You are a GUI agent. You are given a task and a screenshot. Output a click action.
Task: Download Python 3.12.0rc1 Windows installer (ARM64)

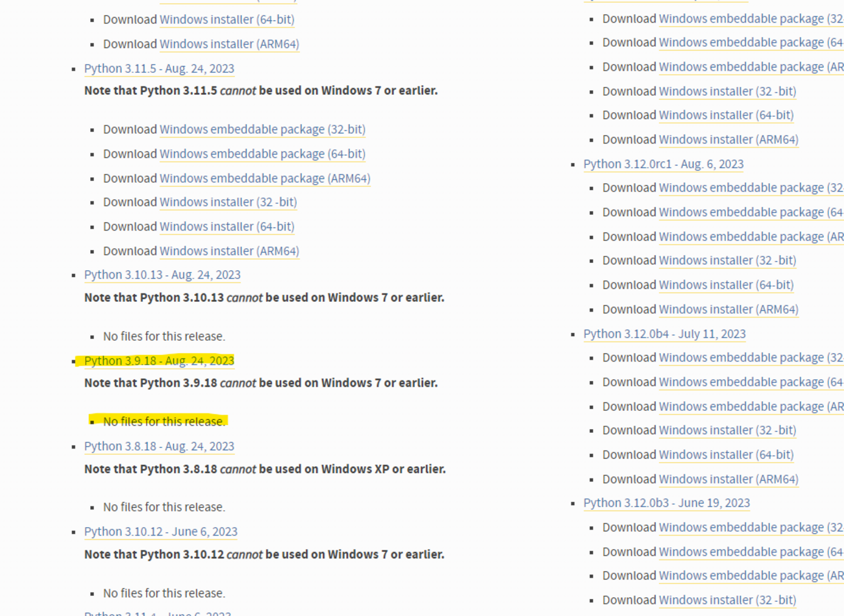[x=728, y=310]
